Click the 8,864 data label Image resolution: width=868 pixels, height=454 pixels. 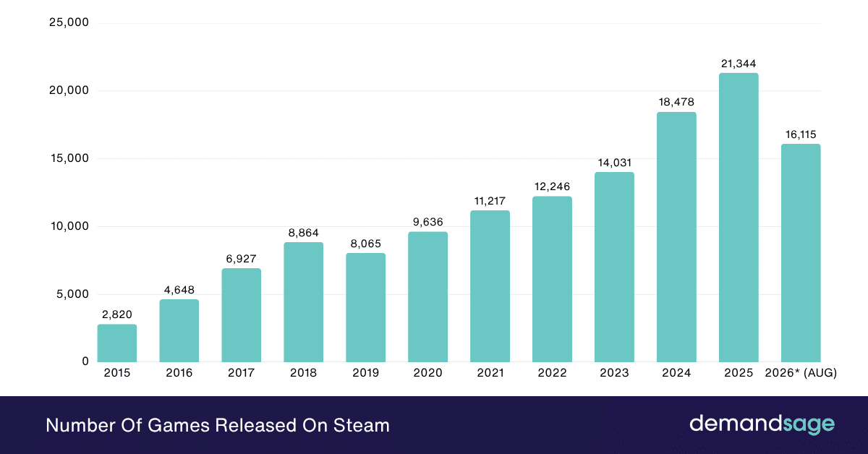(x=304, y=233)
